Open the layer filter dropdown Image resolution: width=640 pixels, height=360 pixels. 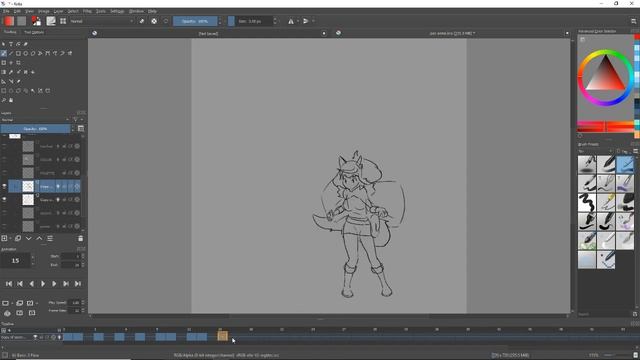(77, 120)
